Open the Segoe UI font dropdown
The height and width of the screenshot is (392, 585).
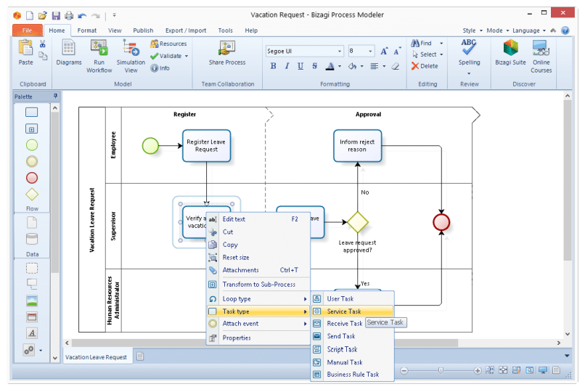[340, 51]
